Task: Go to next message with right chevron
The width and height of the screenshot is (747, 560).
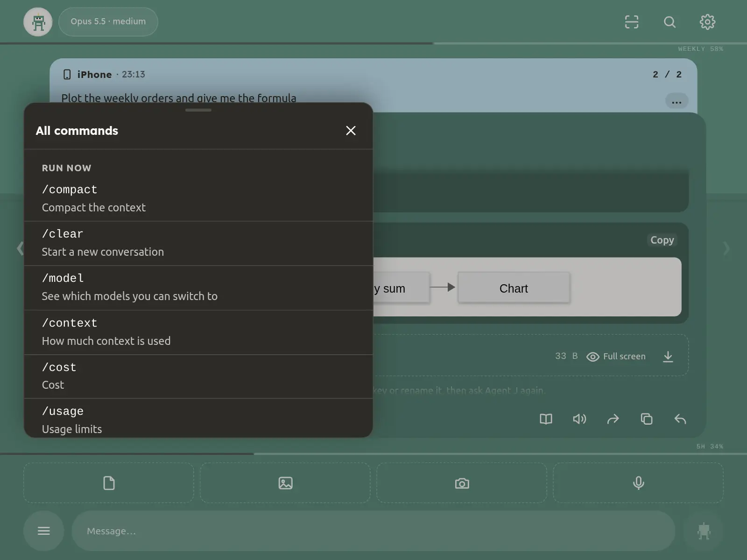Action: [x=726, y=248]
